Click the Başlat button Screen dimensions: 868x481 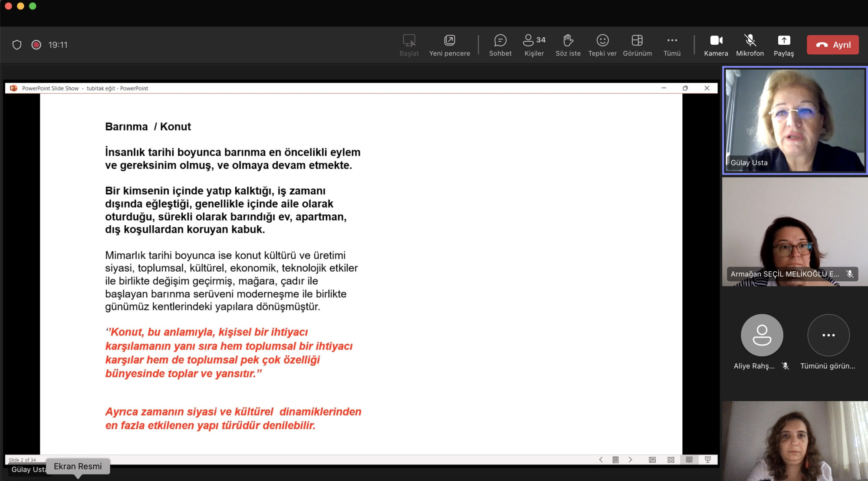pos(409,45)
